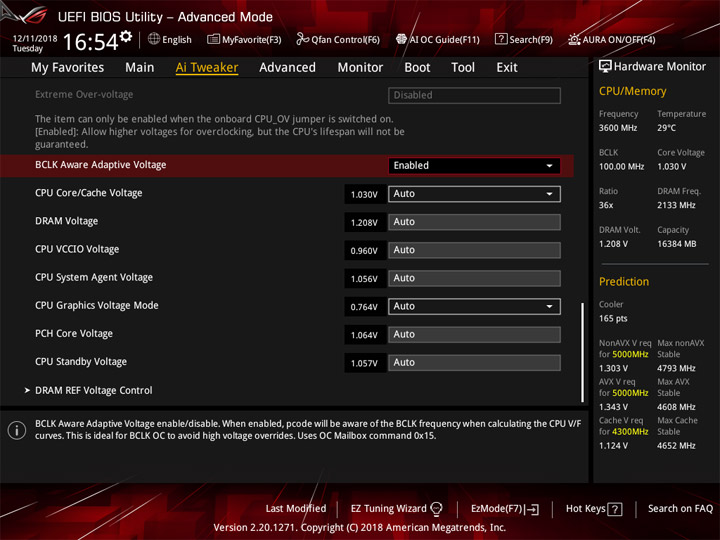720x540 pixels.
Task: Click the Last Modified button
Action: click(x=296, y=508)
